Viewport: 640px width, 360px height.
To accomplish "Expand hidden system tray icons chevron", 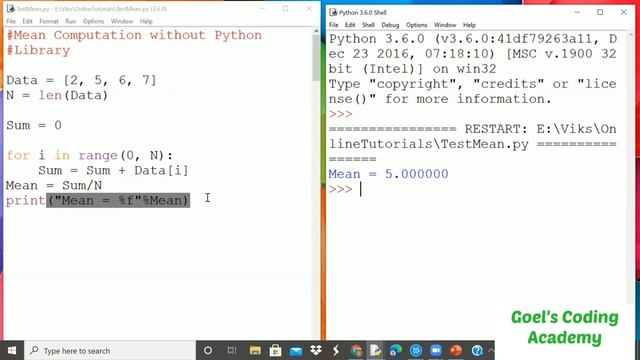I will (491, 351).
